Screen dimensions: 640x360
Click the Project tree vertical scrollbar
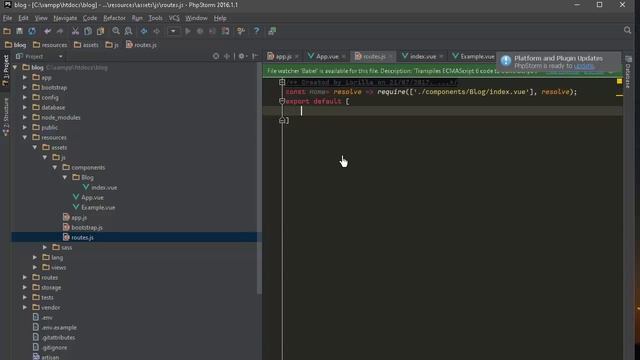[x=259, y=178]
